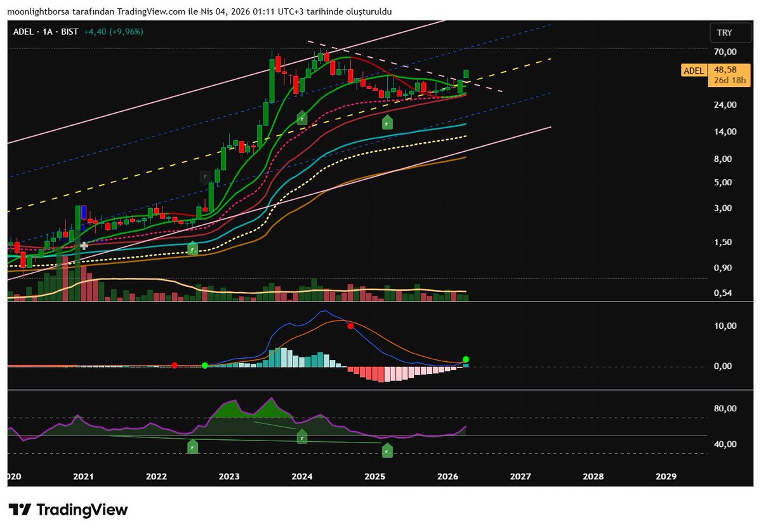Click the red MACD cross dot in 2022
The width and height of the screenshot is (761, 532).
point(175,365)
